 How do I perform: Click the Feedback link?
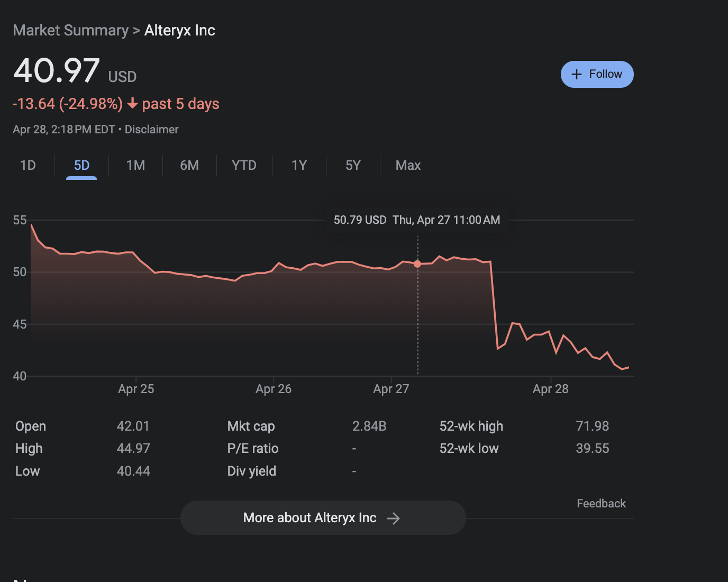601,503
